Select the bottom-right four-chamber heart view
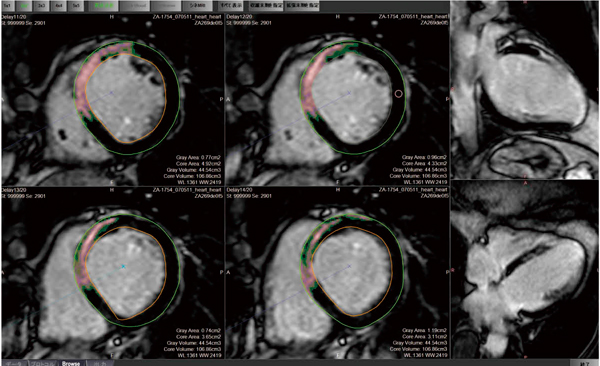This screenshot has width=600, height=366. 525,270
